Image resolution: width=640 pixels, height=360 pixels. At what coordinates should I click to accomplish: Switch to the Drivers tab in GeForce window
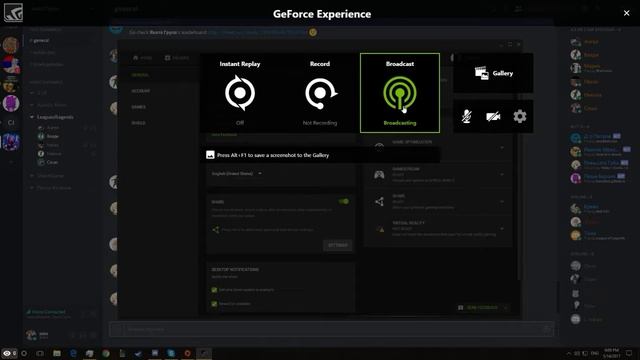tap(177, 58)
